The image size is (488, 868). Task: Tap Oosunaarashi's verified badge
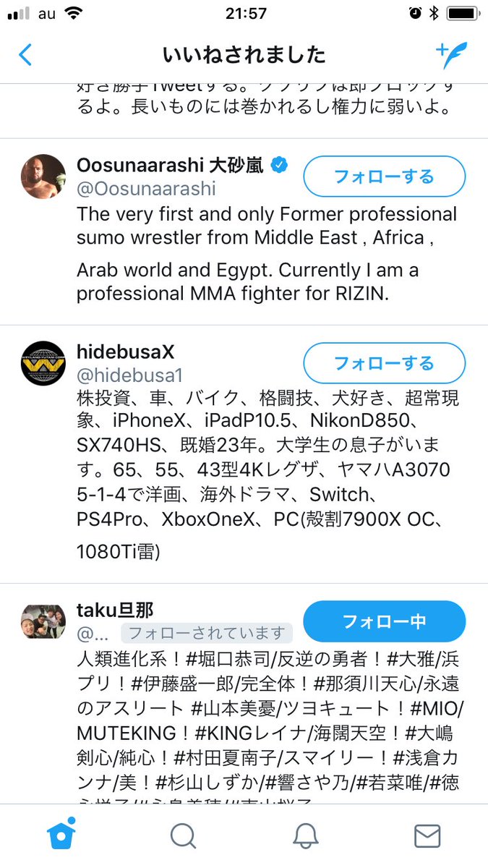[279, 165]
